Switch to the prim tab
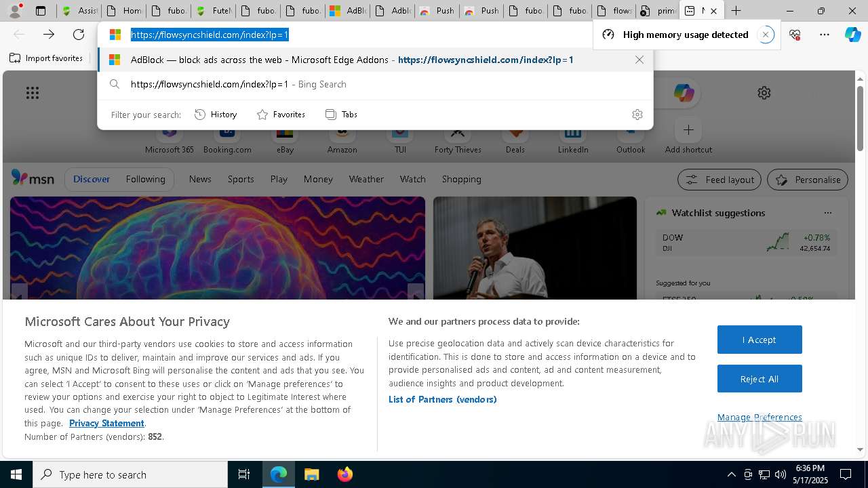The image size is (868, 488). pyautogui.click(x=658, y=11)
